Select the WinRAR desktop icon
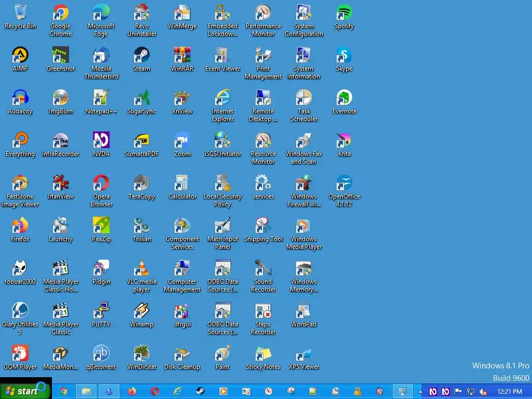 point(182,59)
